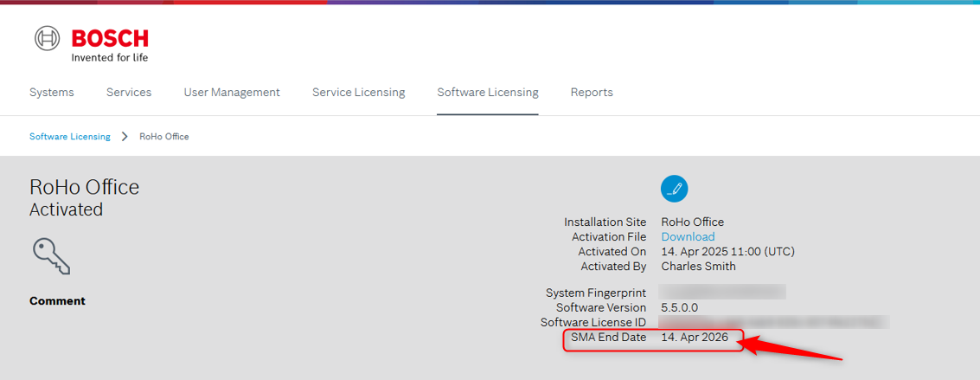Click the Software Version value 5.5.0.0
Viewport: 980px width, 380px height.
tap(679, 307)
